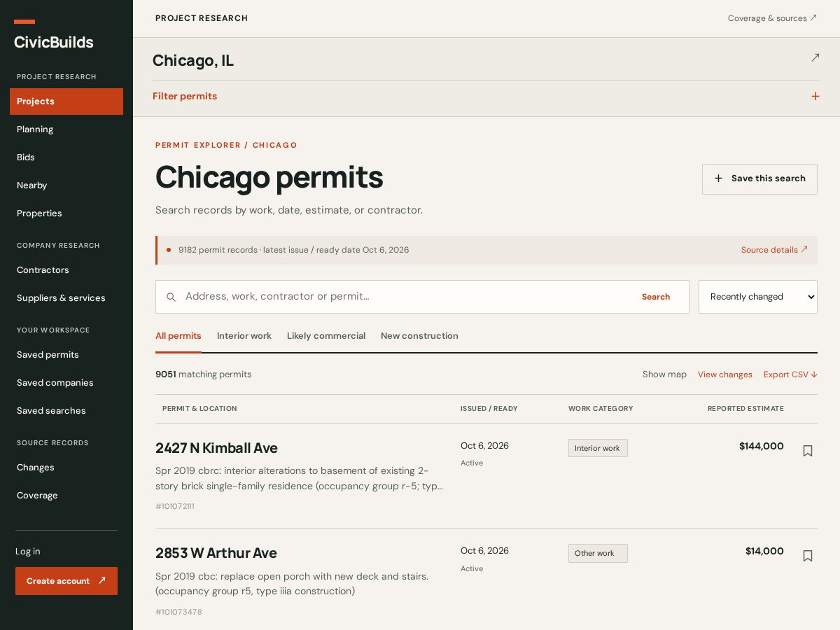840x630 pixels.
Task: Bookmark the 2427 N Kimball Ave permit
Action: (808, 451)
